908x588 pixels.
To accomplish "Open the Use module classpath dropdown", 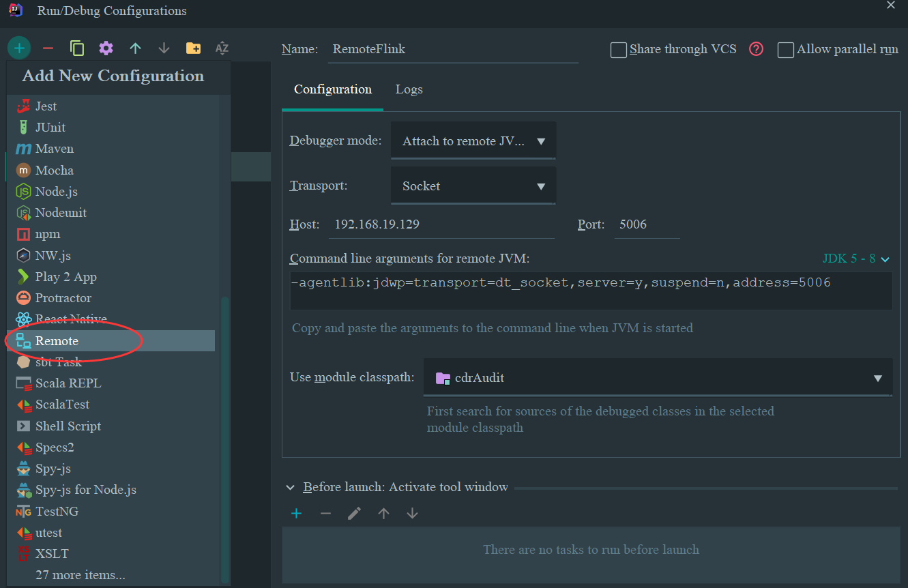I will click(877, 377).
